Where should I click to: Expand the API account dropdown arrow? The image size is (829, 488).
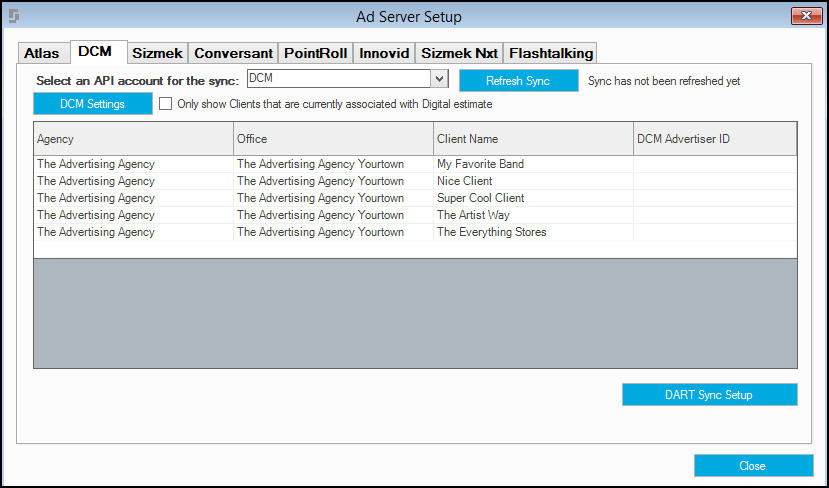point(439,79)
